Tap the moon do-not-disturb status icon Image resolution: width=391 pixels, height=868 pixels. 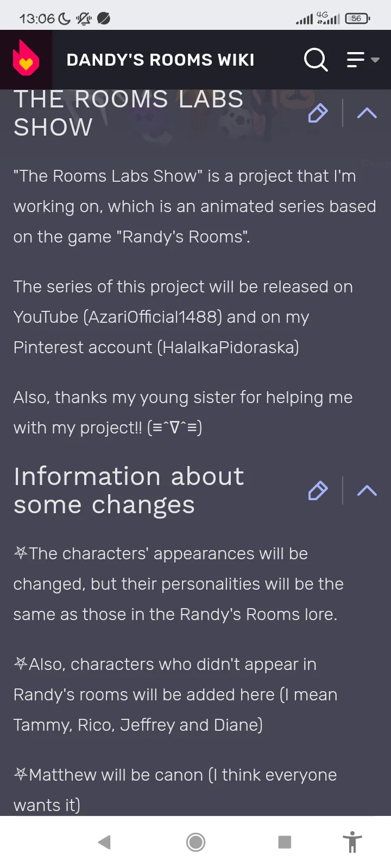click(x=64, y=18)
